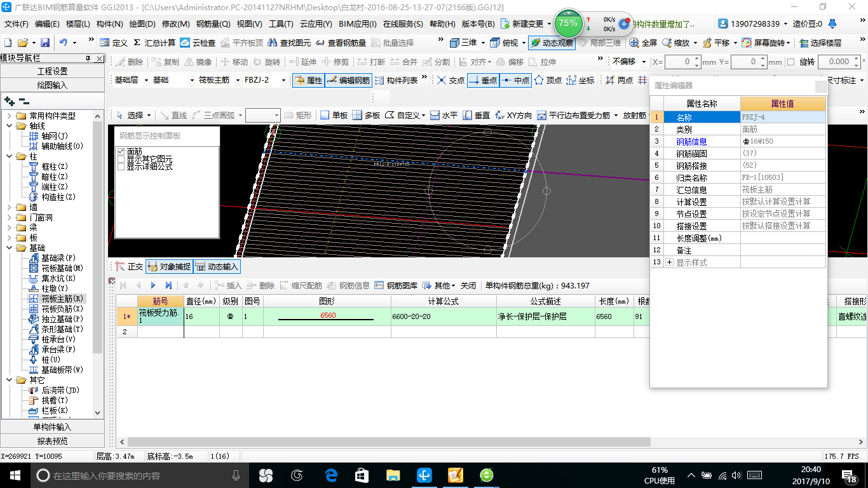Choose 垂直 vertical placement
The width and height of the screenshot is (868, 488).
476,115
